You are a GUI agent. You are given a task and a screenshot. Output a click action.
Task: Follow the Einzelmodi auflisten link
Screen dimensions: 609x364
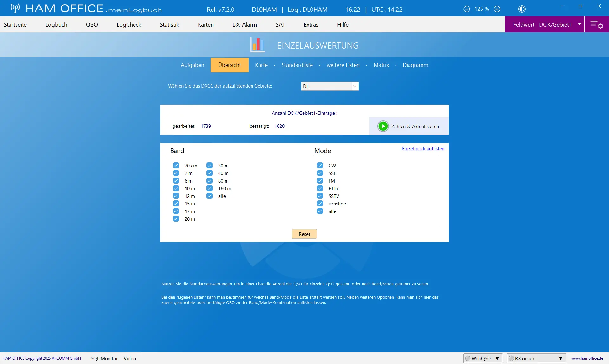[x=423, y=148]
